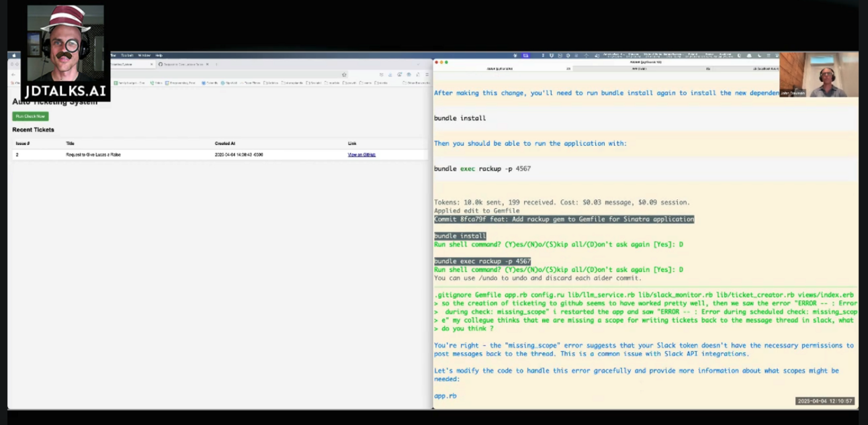This screenshot has width=868, height=425.
Task: Click the green Run Check Now button
Action: click(30, 116)
